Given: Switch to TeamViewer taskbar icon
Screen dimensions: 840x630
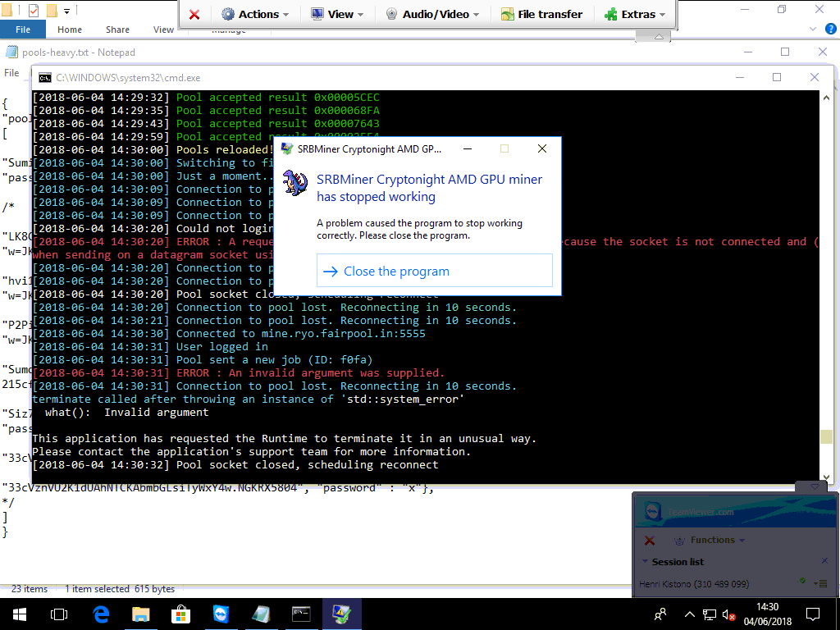Looking at the screenshot, I should 221,614.
